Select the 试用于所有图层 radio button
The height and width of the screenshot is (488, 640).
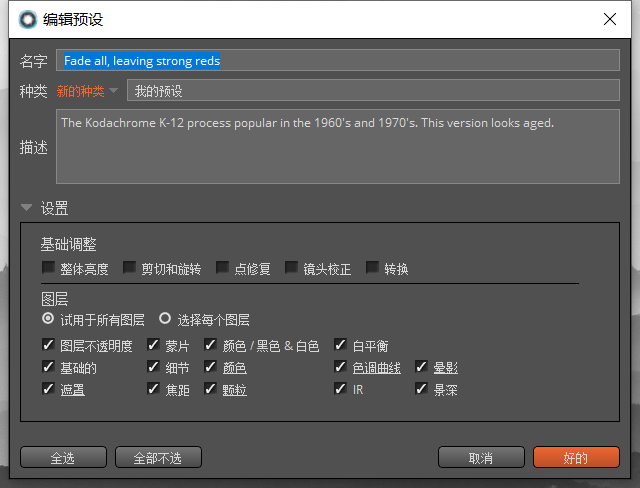(x=48, y=320)
